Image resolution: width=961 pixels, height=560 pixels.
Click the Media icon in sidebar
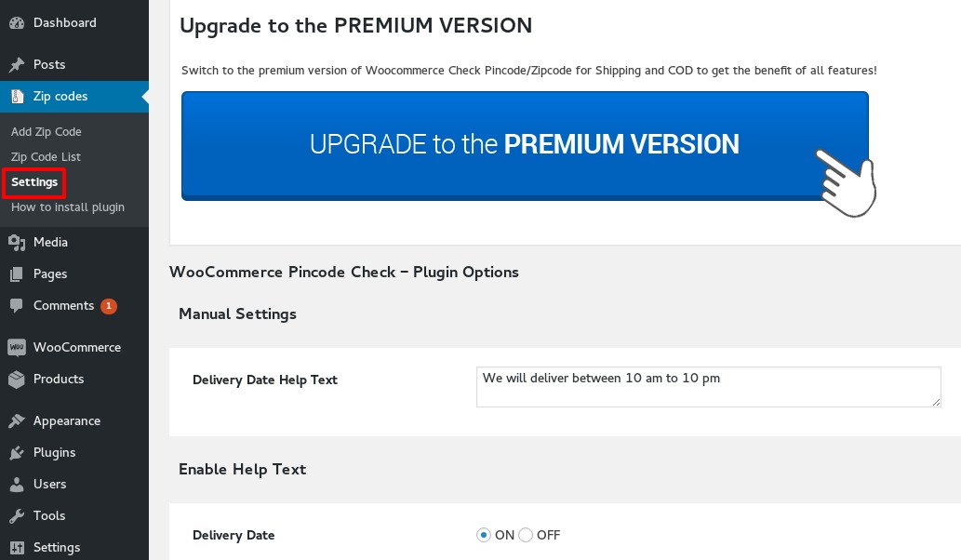point(17,243)
